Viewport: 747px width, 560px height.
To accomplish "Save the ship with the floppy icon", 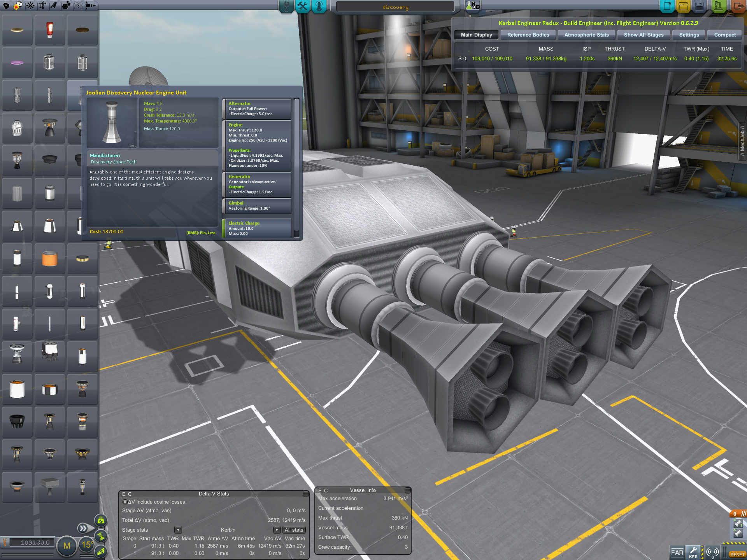I will coord(700,6).
